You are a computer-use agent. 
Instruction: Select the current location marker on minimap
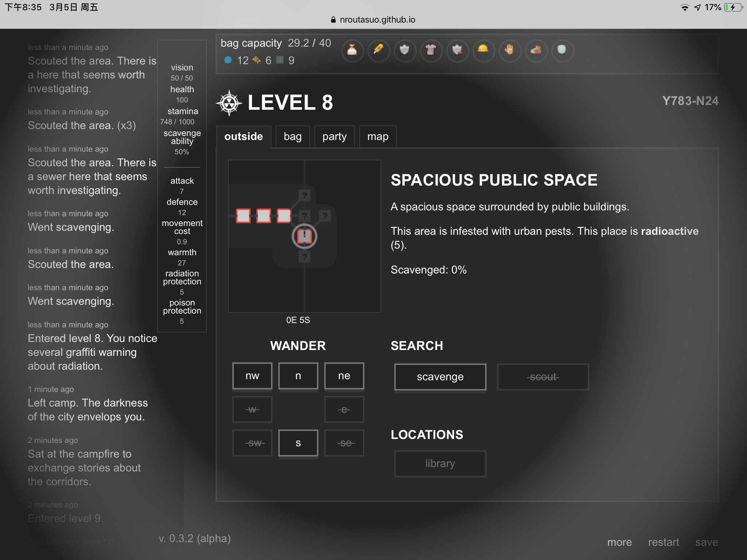tap(305, 236)
